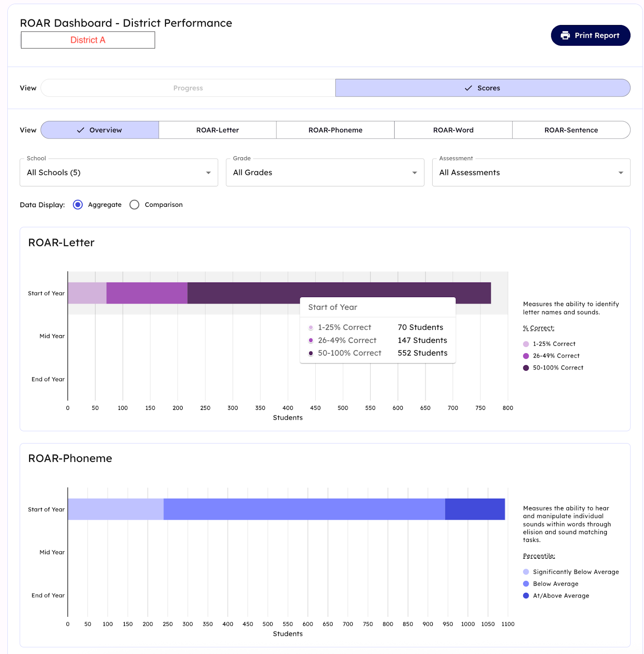Switch to the Progress view toggle
Screen dimensions: 644x654
click(x=188, y=88)
